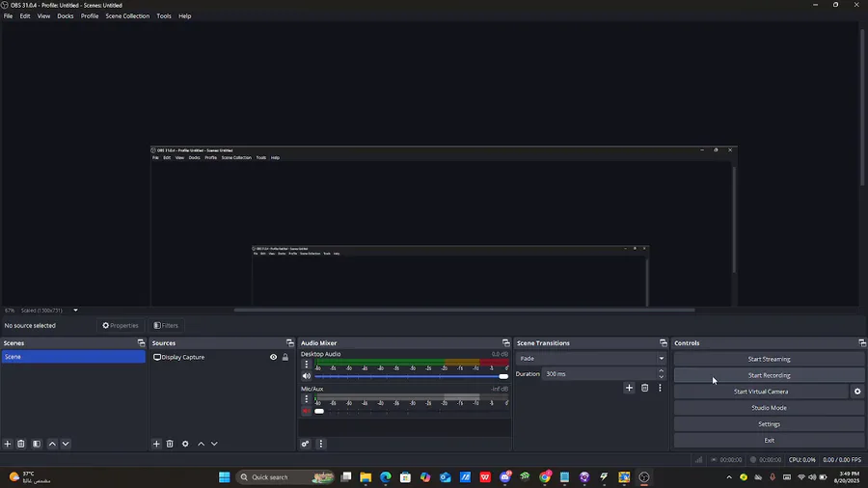
Task: Open the Fade transition dropdown
Action: pyautogui.click(x=590, y=359)
